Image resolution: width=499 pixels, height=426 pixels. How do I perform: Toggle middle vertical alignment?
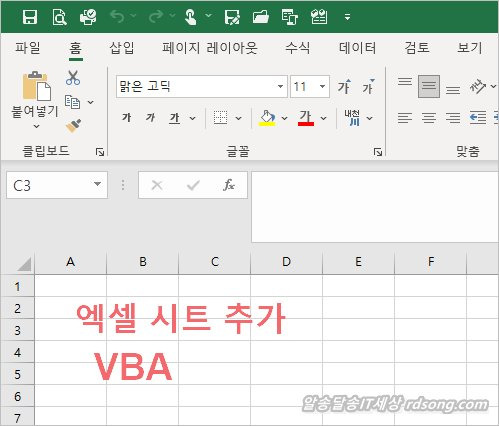(x=429, y=86)
